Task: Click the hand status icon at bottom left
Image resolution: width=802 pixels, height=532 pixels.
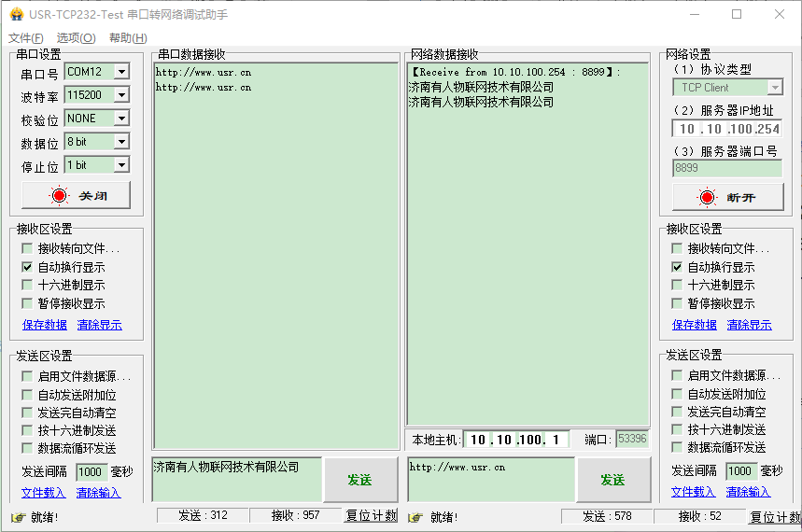Action: tap(17, 517)
